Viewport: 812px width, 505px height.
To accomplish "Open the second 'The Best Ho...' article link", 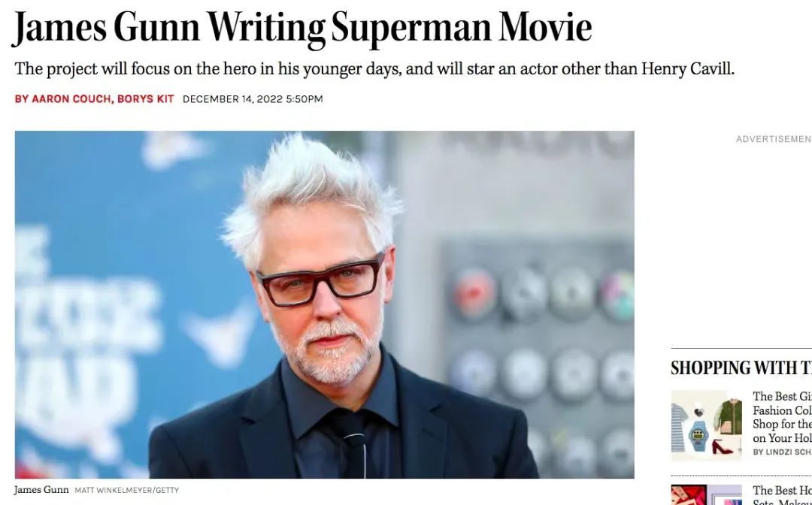I will 782,495.
